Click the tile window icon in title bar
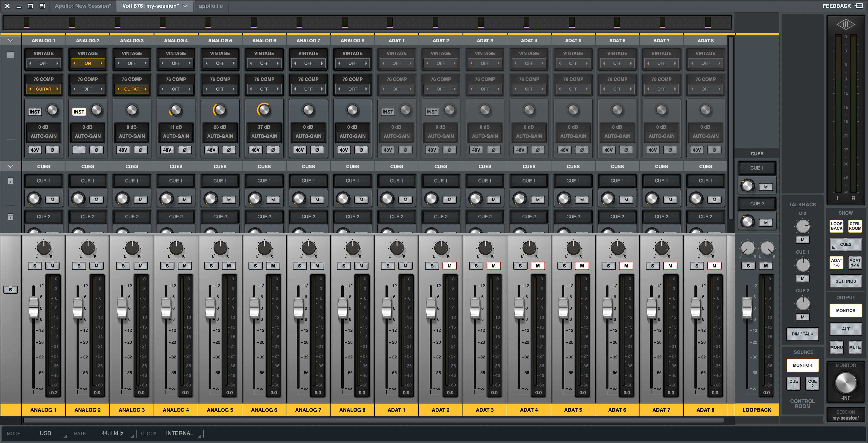The width and height of the screenshot is (868, 443). (x=30, y=6)
